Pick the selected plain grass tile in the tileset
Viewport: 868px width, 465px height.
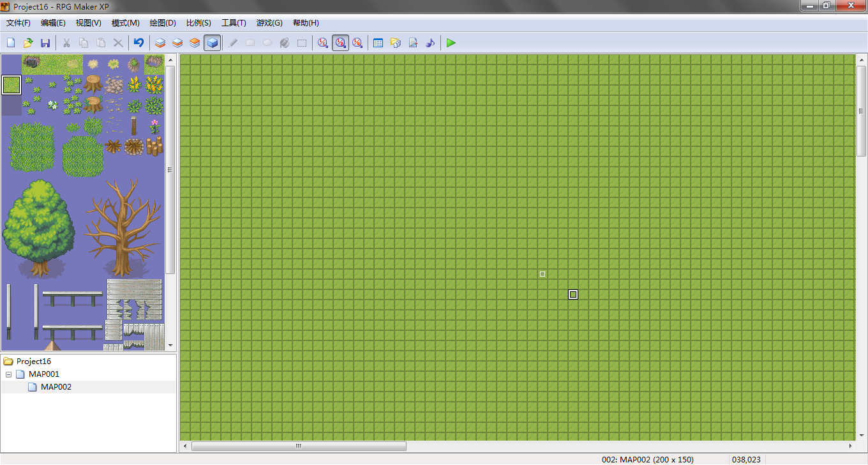pyautogui.click(x=11, y=85)
